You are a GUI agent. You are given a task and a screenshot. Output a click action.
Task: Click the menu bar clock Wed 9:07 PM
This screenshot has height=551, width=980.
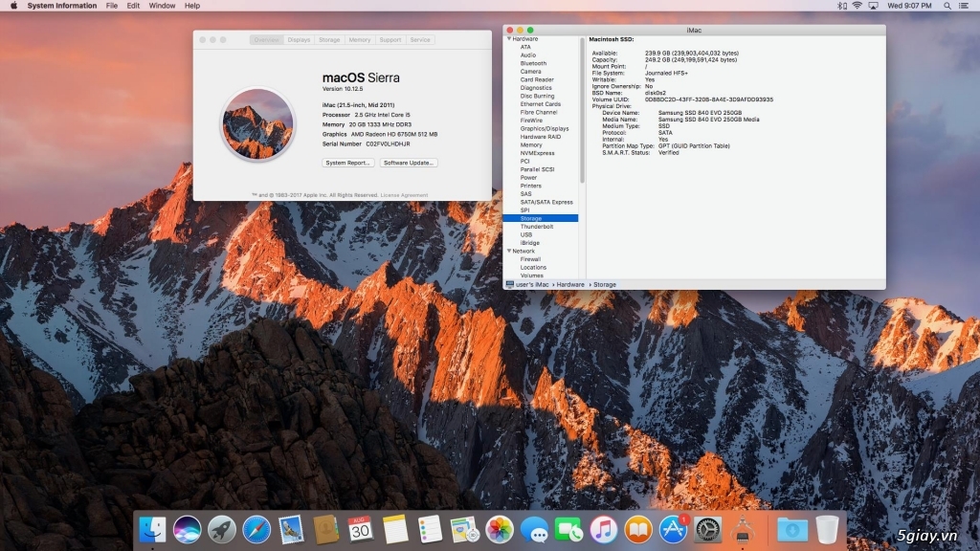[909, 6]
